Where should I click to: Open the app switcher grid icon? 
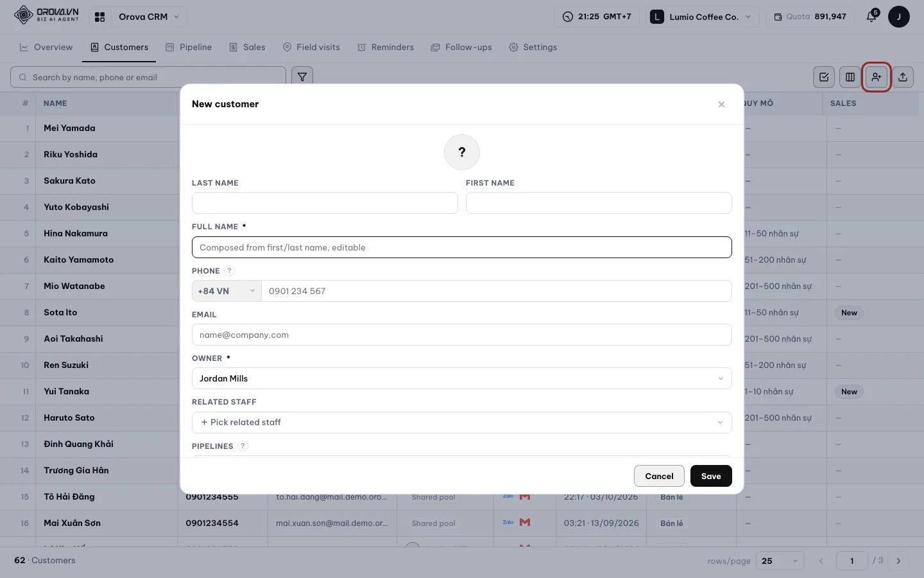99,17
